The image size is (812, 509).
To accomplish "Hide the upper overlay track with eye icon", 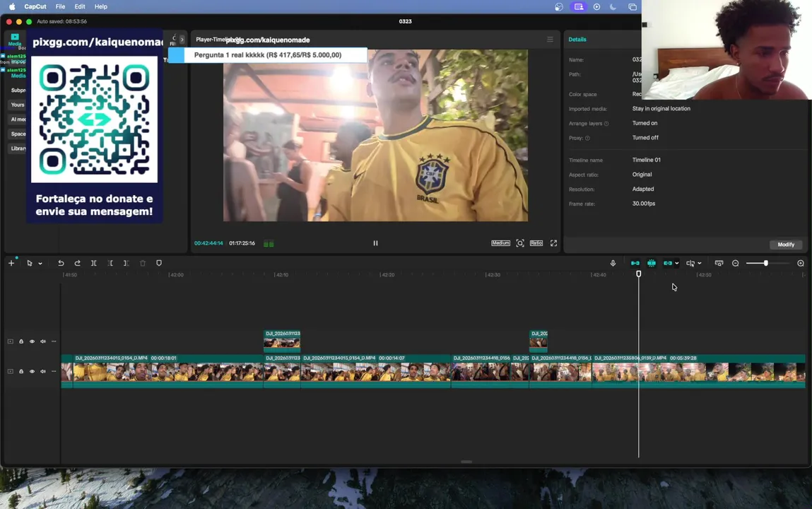I will click(x=32, y=341).
